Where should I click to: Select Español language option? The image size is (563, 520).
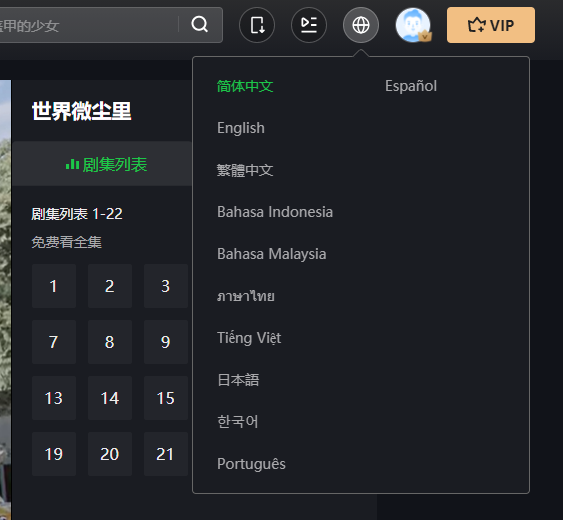pyautogui.click(x=411, y=86)
